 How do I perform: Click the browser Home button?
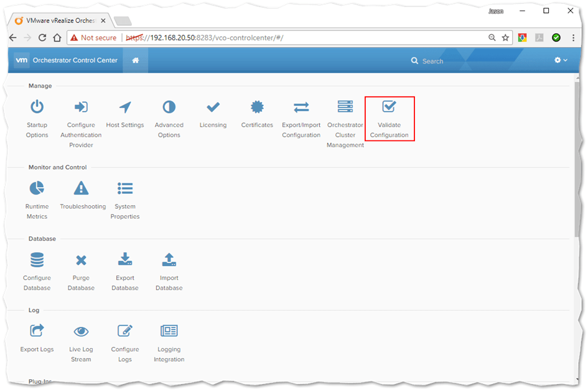point(57,38)
